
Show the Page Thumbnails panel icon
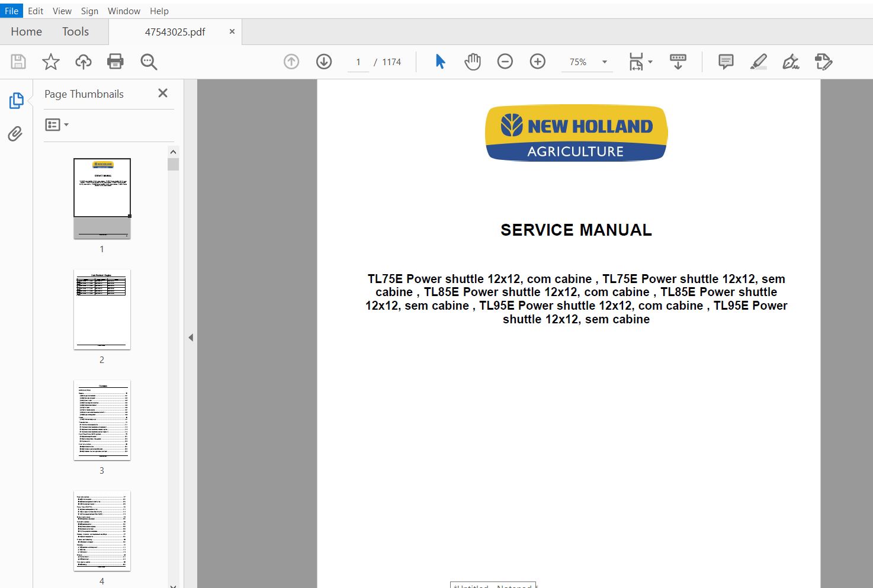click(16, 101)
